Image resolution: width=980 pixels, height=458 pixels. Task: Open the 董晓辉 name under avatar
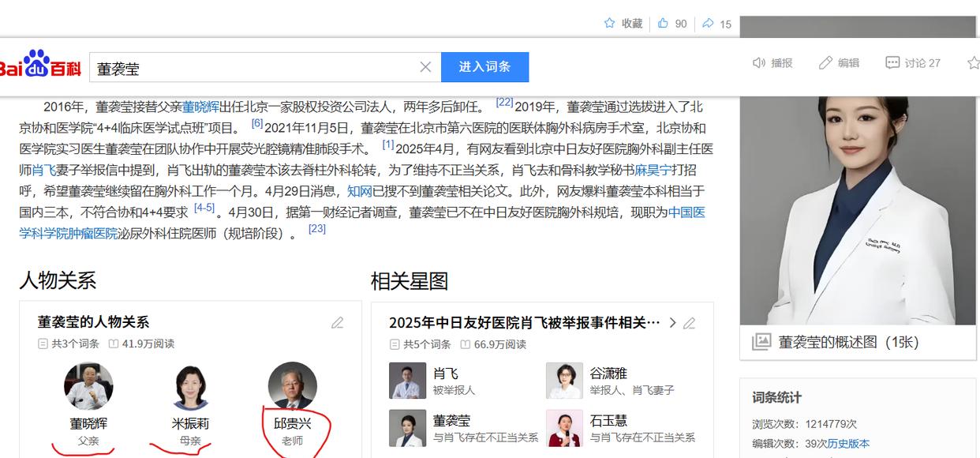coord(88,424)
